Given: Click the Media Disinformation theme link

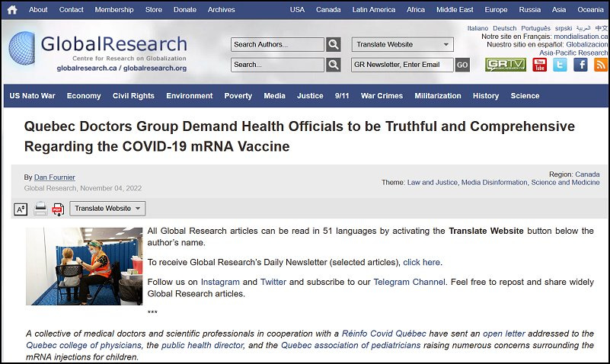Looking at the screenshot, I should click(494, 183).
